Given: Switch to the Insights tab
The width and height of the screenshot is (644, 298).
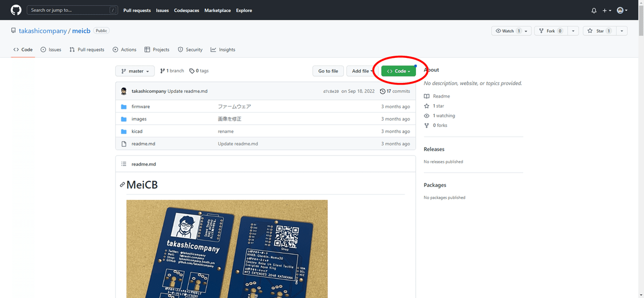Looking at the screenshot, I should pyautogui.click(x=223, y=49).
